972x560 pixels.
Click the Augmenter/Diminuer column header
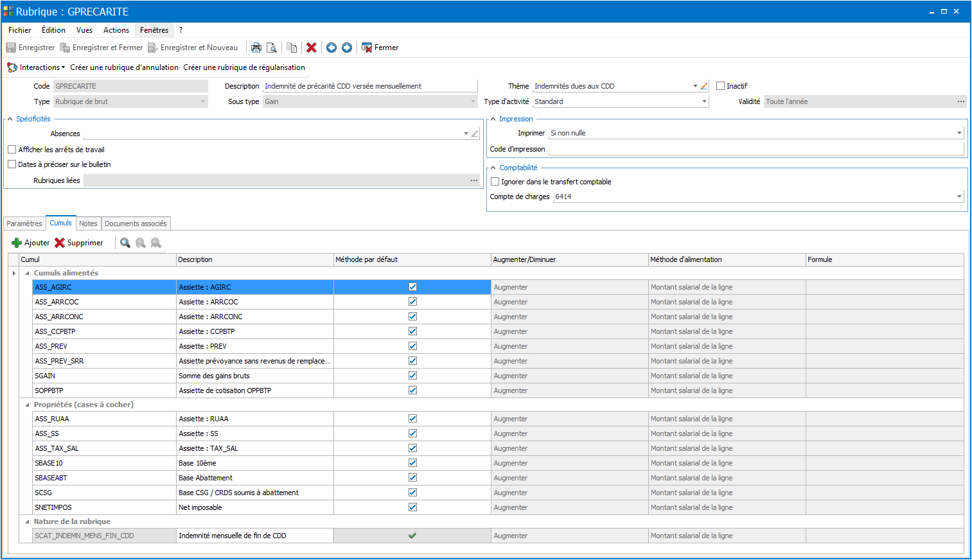570,259
